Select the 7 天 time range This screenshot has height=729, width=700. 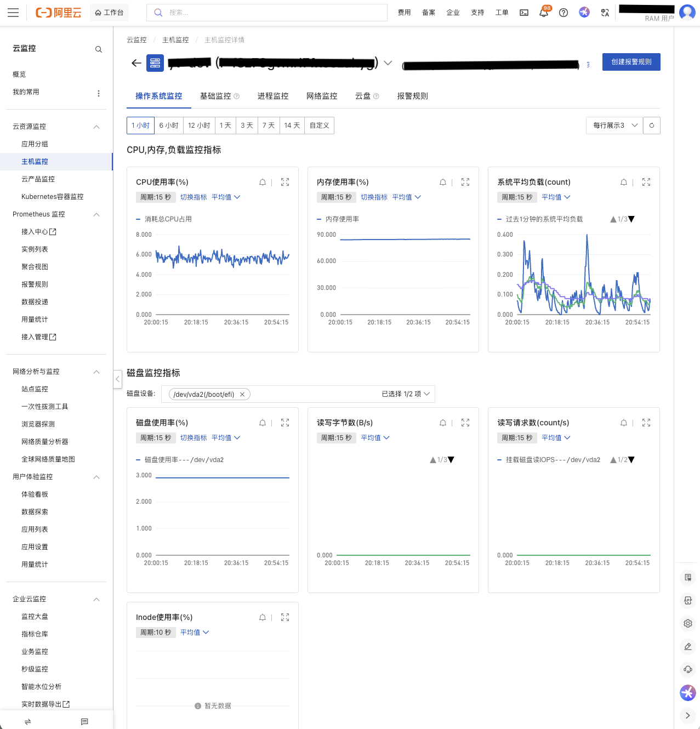click(x=269, y=126)
